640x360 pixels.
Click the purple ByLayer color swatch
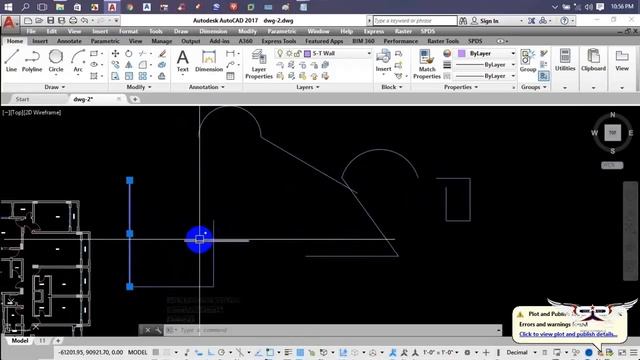pos(462,53)
